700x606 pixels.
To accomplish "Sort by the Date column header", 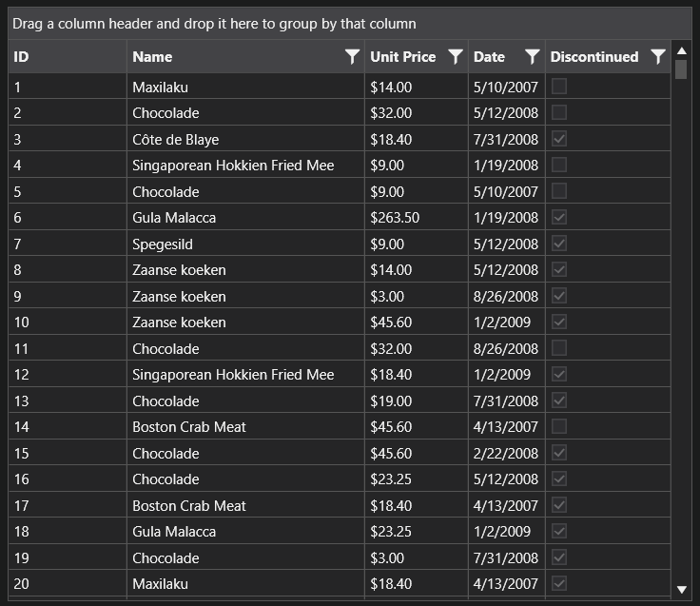I will [x=507, y=57].
